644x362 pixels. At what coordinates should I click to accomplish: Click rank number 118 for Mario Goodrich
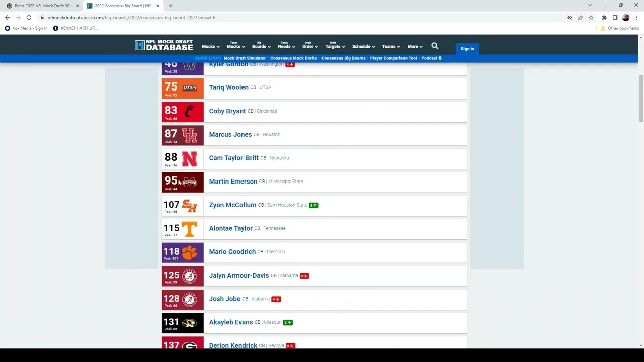click(x=171, y=251)
